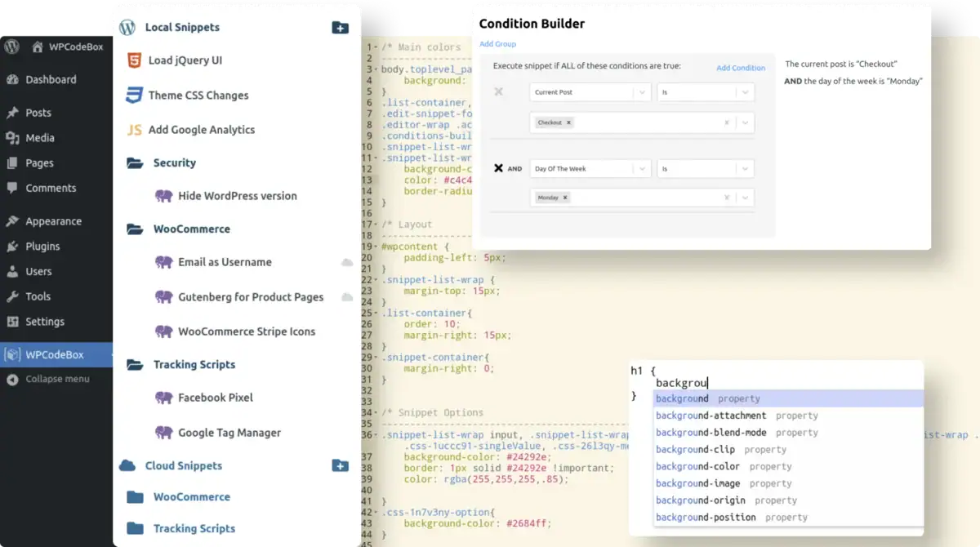Image resolution: width=980 pixels, height=547 pixels.
Task: Remove the Checkout tag from the value field
Action: 569,122
